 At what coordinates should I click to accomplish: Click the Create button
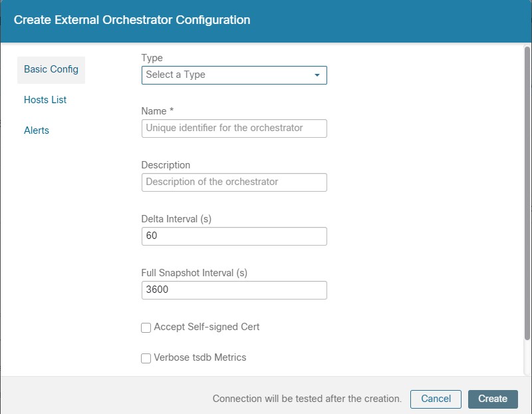[x=493, y=399]
